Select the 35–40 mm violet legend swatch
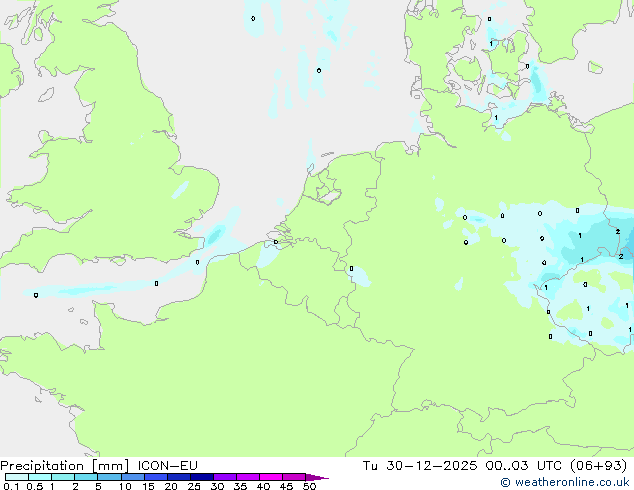Image resolution: width=634 pixels, height=490 pixels. click(248, 477)
